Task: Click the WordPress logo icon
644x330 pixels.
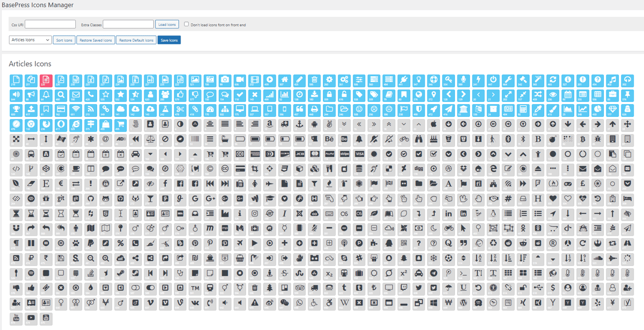Action: coord(462,303)
